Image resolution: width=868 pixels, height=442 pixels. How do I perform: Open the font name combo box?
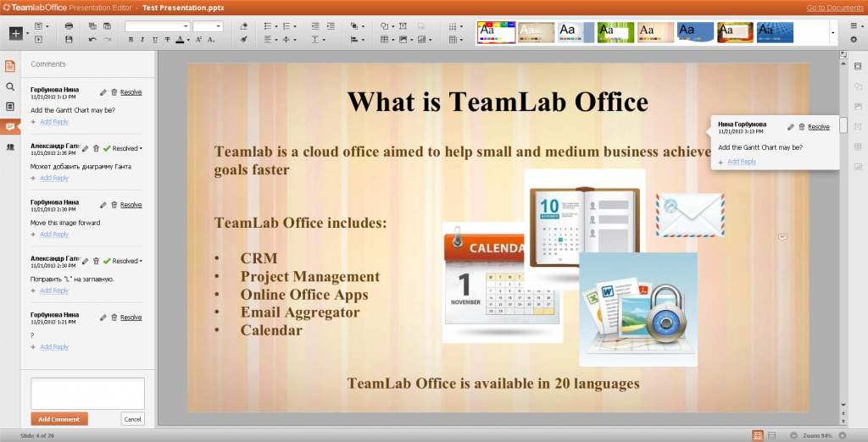pyautogui.click(x=157, y=26)
